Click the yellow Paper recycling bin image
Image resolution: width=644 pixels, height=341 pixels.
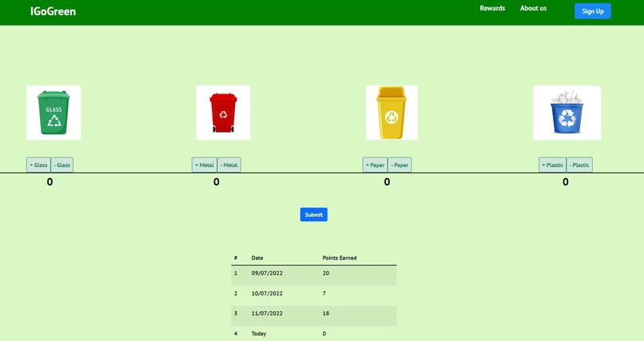(392, 113)
